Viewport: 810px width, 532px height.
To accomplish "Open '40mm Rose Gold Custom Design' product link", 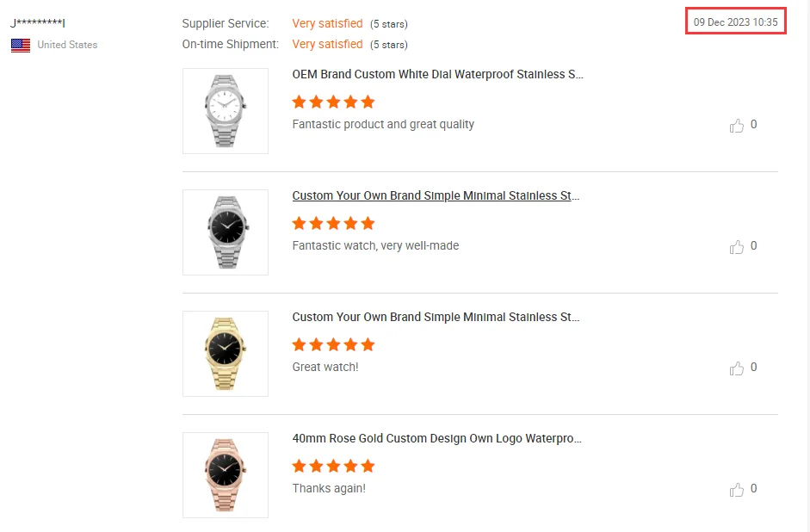I will coord(436,438).
